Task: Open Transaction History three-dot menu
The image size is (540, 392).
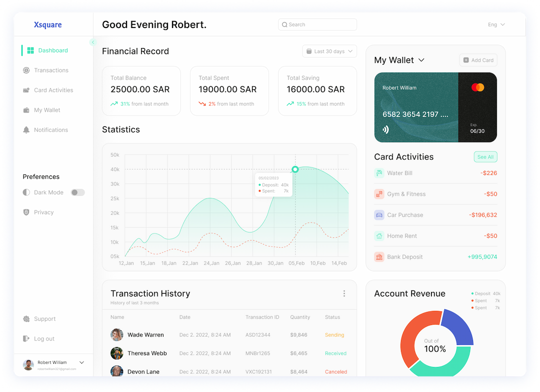Action: click(x=344, y=293)
